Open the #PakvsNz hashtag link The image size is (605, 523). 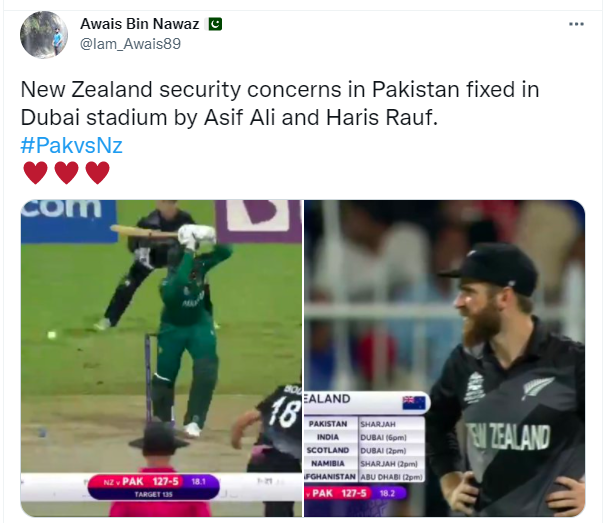(71, 146)
